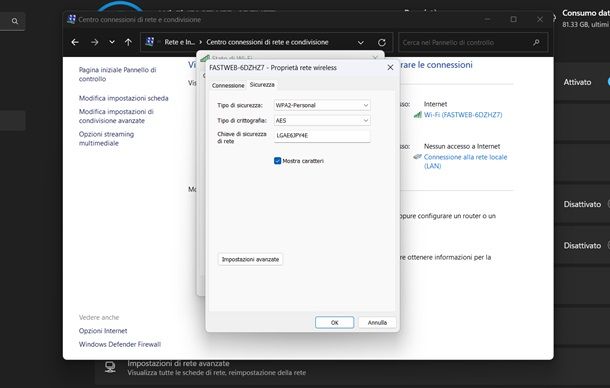Open the recent locations chevron beside forward arrow
Screen dimensions: 610x388
coord(112,42)
